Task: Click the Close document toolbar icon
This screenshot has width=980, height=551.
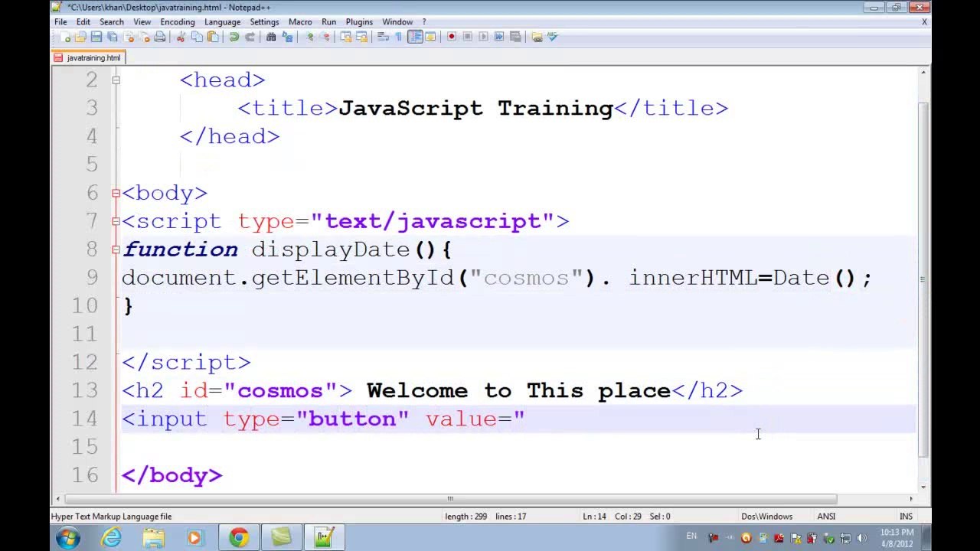Action: click(128, 37)
